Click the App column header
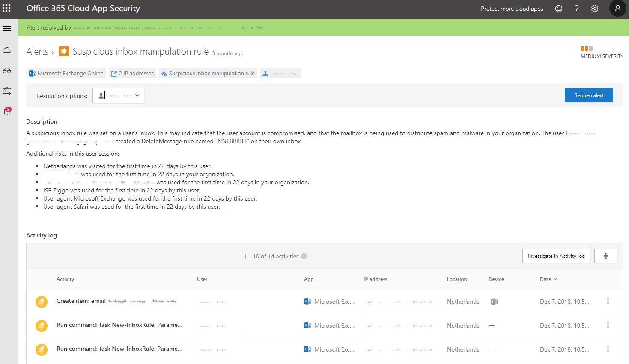 pyautogui.click(x=309, y=279)
